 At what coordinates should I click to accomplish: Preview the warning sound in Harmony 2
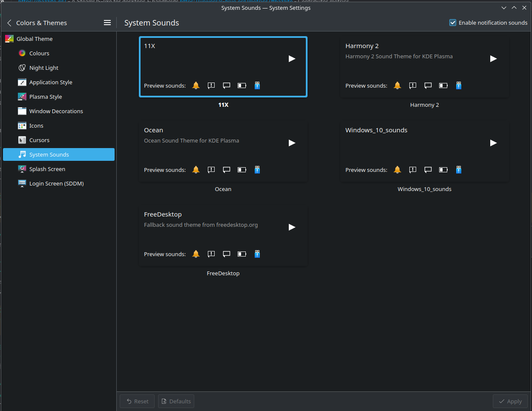[413, 86]
